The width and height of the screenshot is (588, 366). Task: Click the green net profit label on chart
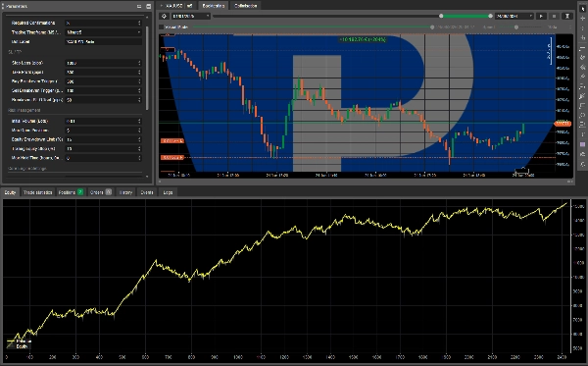[x=363, y=39]
